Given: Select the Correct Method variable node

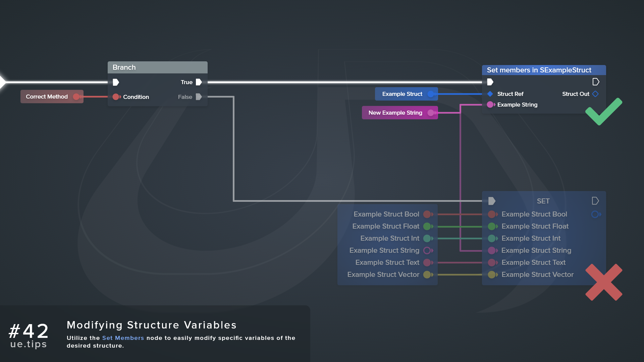Looking at the screenshot, I should tap(47, 97).
